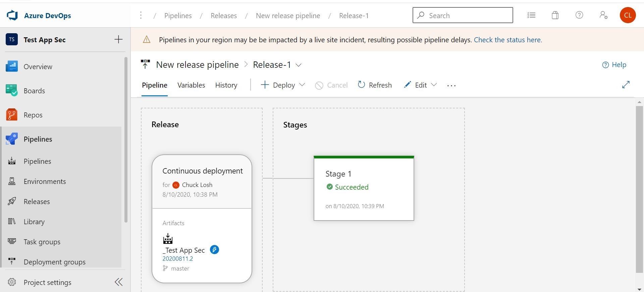644x292 pixels.
Task: Select Deployment groups in the sidebar
Action: pos(55,262)
